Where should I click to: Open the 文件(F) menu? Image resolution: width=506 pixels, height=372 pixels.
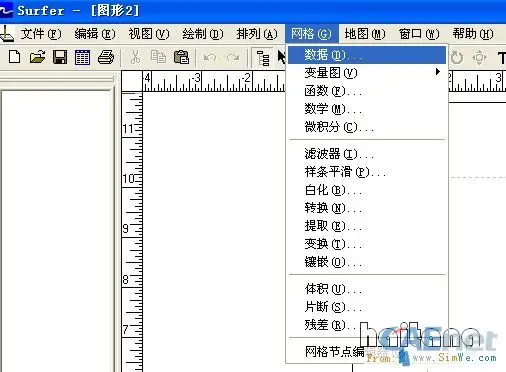pyautogui.click(x=41, y=34)
